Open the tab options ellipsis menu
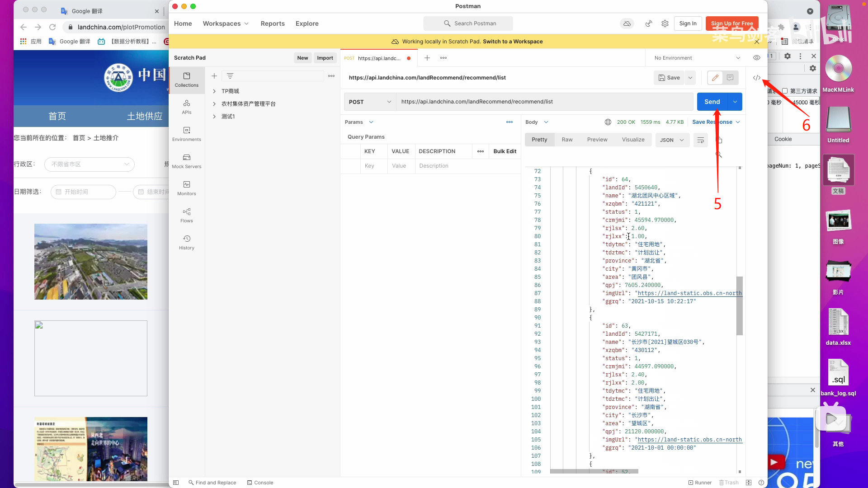Viewport: 868px width, 488px height. click(x=443, y=58)
